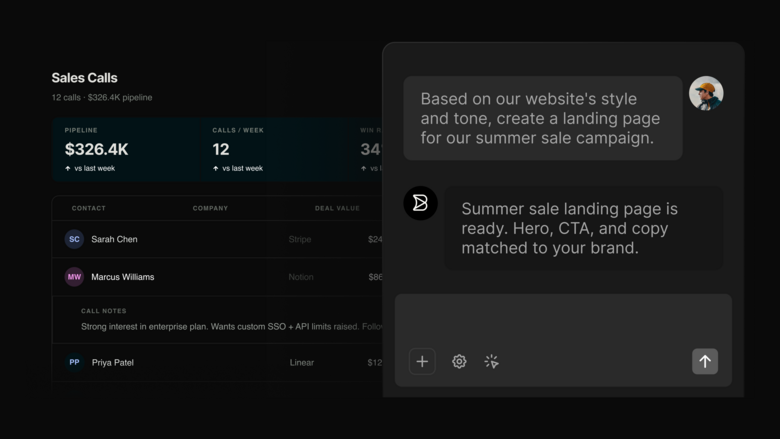Click the '12 calls · $326.4K pipeline' subtitle
Screen dimensions: 780x439
(x=102, y=97)
